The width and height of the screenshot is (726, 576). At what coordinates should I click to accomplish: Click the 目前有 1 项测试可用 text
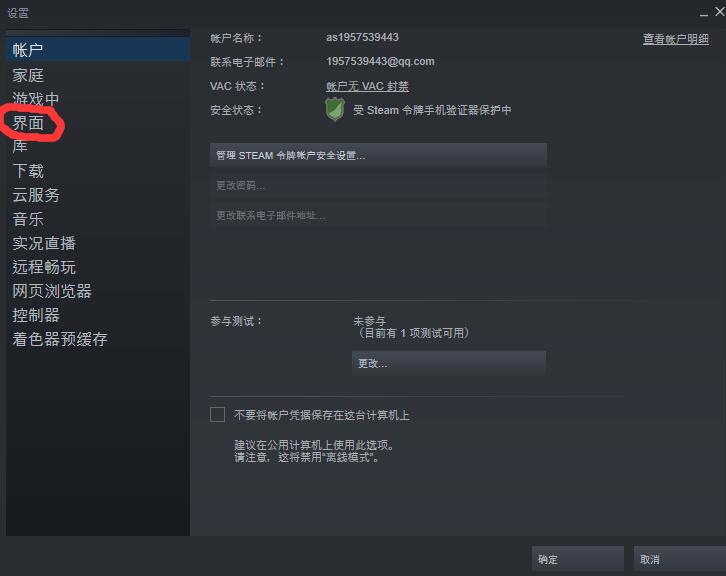click(x=413, y=333)
